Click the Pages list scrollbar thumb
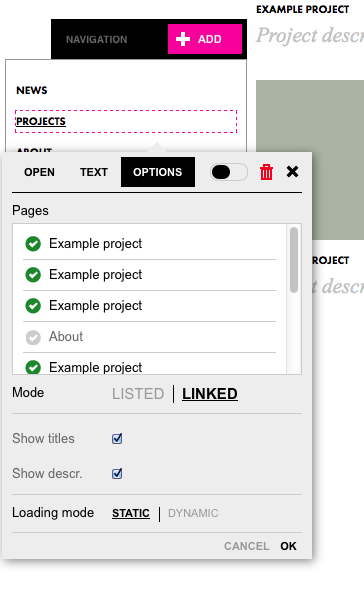This screenshot has width=364, height=601. click(x=294, y=260)
